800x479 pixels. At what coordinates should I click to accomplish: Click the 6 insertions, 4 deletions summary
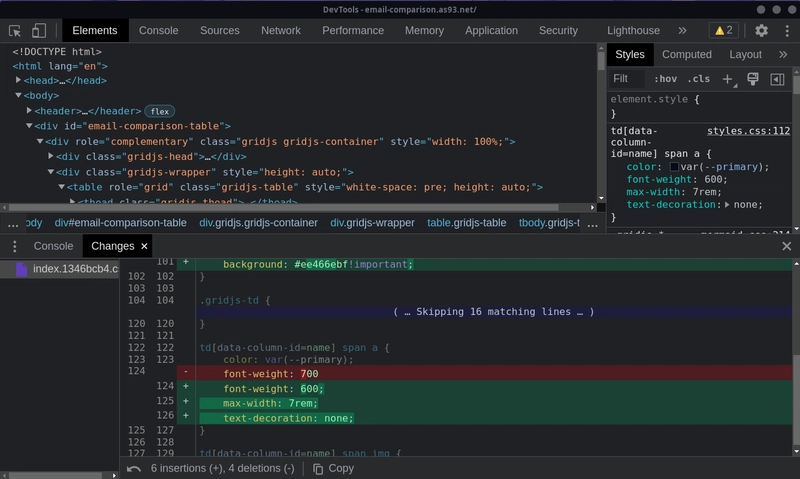222,469
